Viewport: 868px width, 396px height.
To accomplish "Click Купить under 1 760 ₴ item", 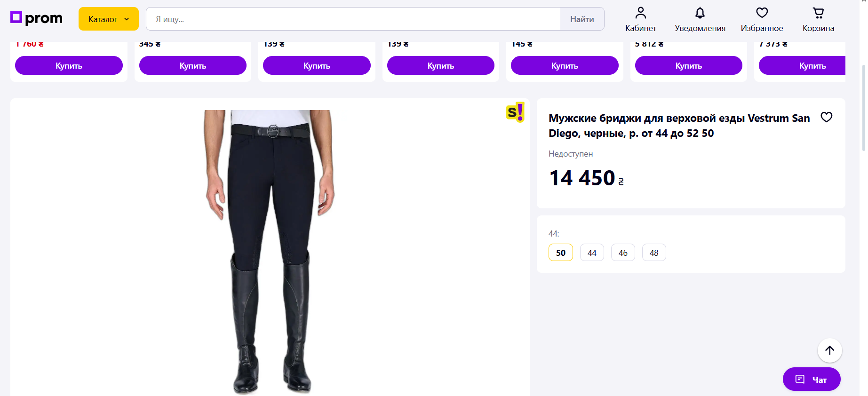I will click(69, 65).
